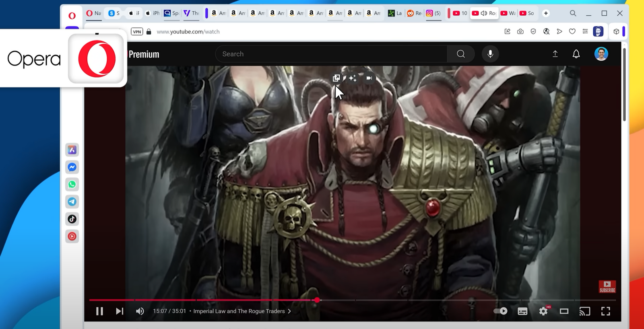The height and width of the screenshot is (329, 644).
Task: Open Messenger sidebar panel
Action: [72, 167]
